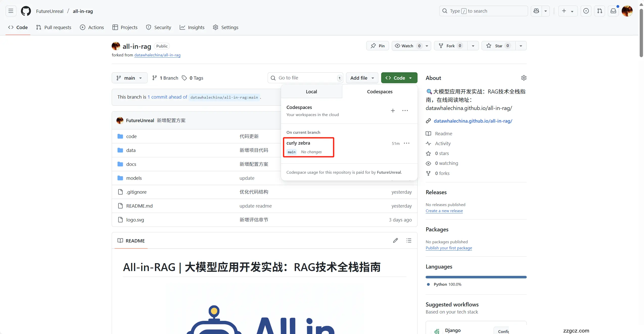The image size is (644, 334).
Task: Edit README with the pencil icon
Action: (x=396, y=240)
